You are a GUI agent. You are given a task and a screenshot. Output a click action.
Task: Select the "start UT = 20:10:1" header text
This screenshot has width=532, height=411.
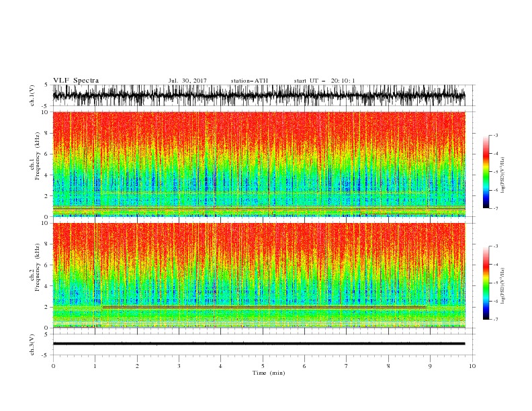pos(324,81)
